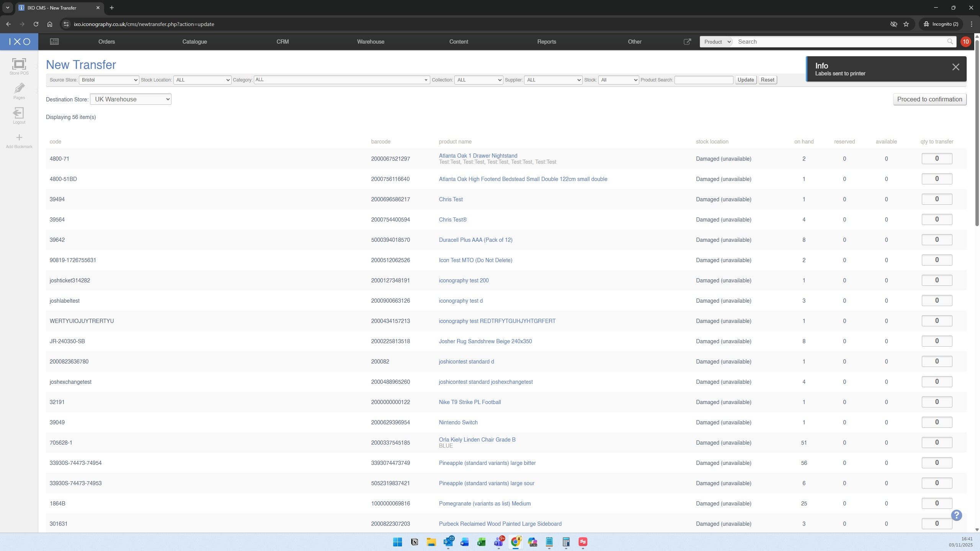This screenshot has width=980, height=551.
Task: Click Proceed to confirmation button
Action: point(929,99)
